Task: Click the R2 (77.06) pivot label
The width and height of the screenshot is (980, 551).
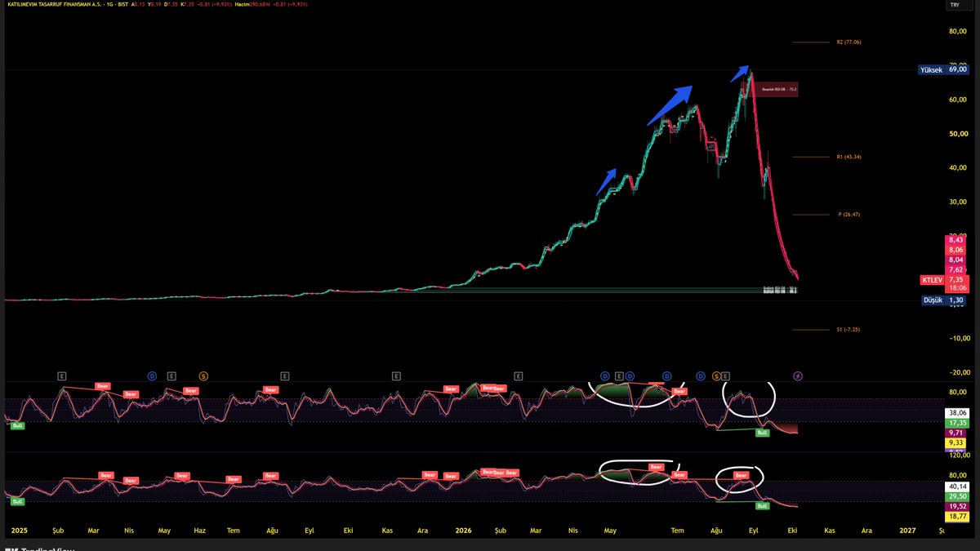Action: (849, 42)
